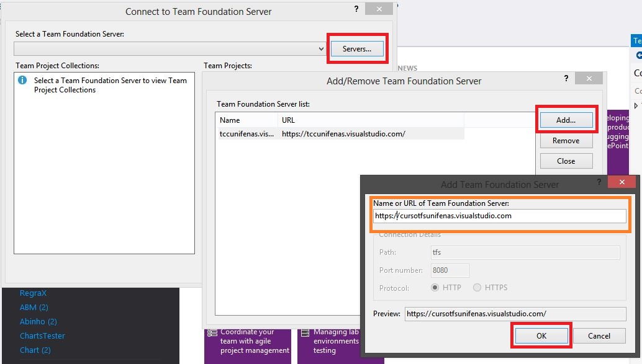Select the HTTP protocol radio button

[x=435, y=288]
